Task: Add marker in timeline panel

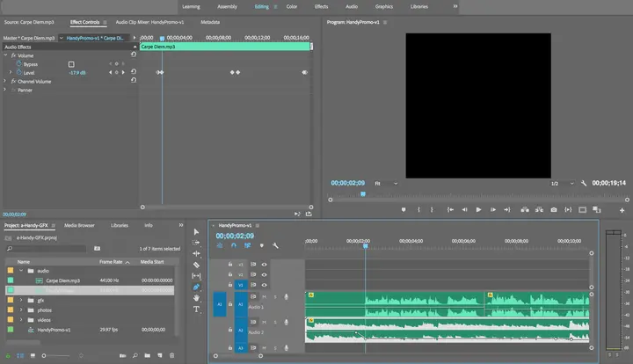Action: click(x=262, y=245)
